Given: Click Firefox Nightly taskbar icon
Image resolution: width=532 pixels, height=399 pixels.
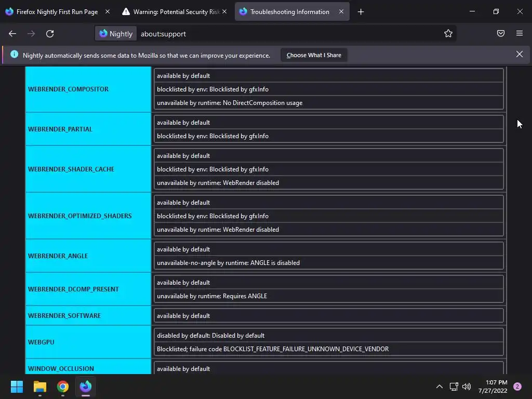Looking at the screenshot, I should pos(86,387).
